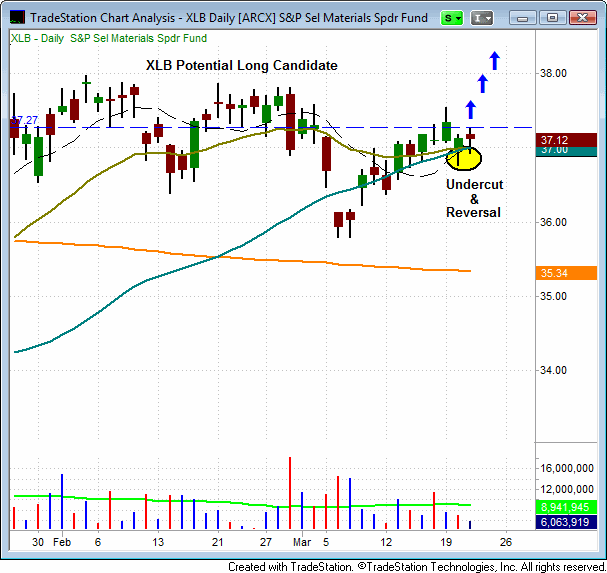Click the '19' date axis label
The width and height of the screenshot is (607, 573).
pyautogui.click(x=446, y=542)
